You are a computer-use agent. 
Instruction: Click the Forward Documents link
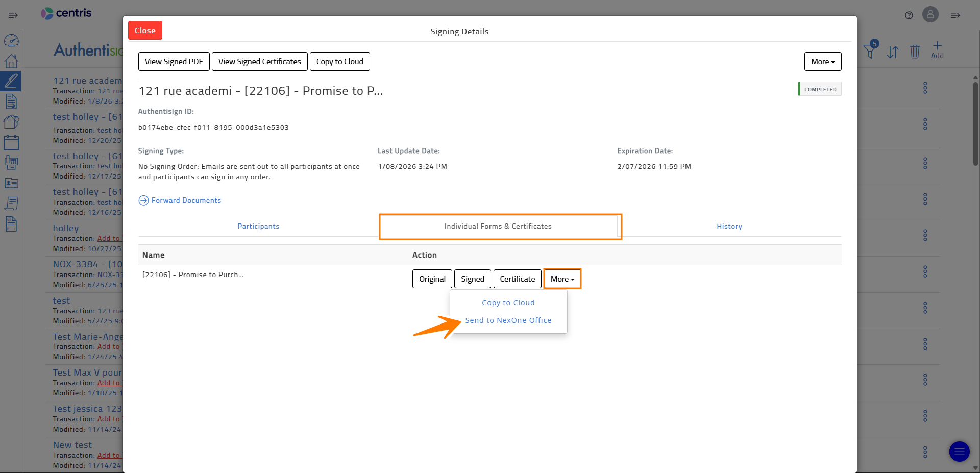(186, 200)
